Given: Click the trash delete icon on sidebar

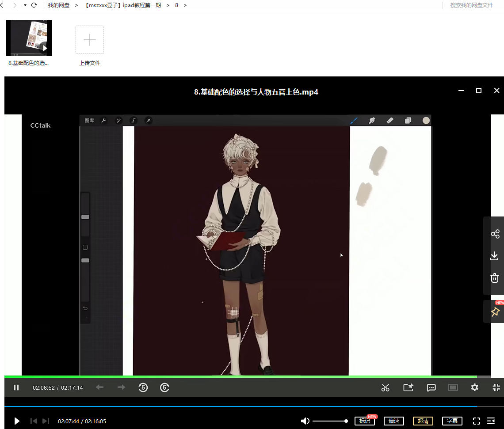Looking at the screenshot, I should [495, 278].
